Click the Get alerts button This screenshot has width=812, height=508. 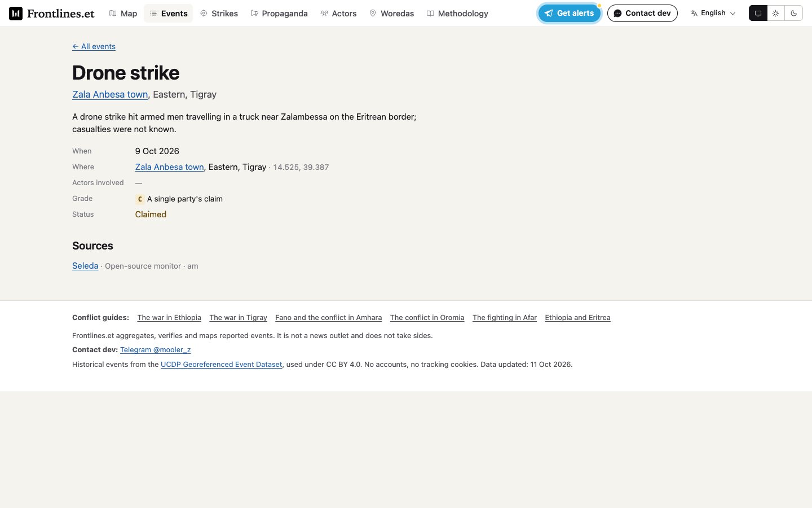click(569, 13)
